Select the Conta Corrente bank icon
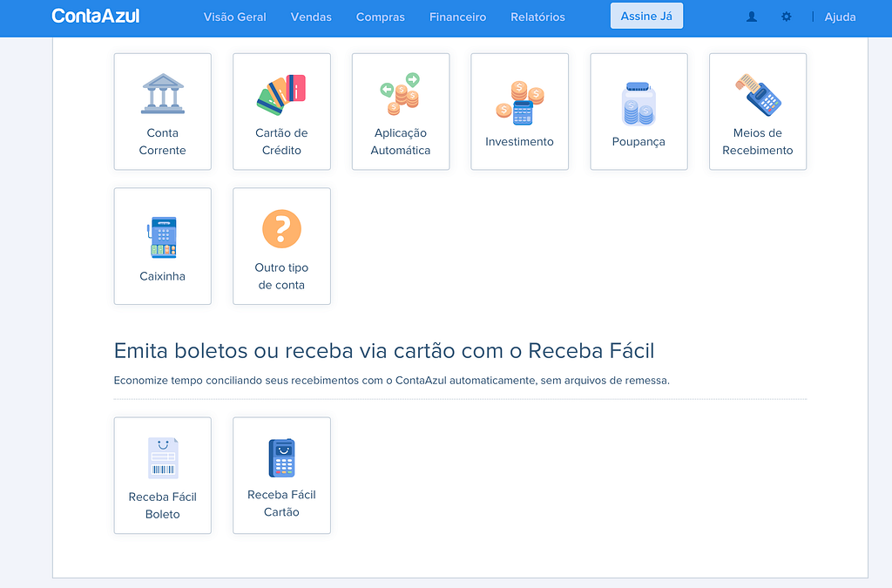The height and width of the screenshot is (588, 892). coord(163,94)
